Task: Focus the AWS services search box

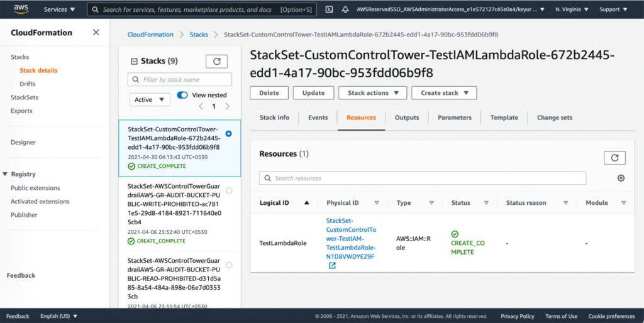Action: (202, 9)
